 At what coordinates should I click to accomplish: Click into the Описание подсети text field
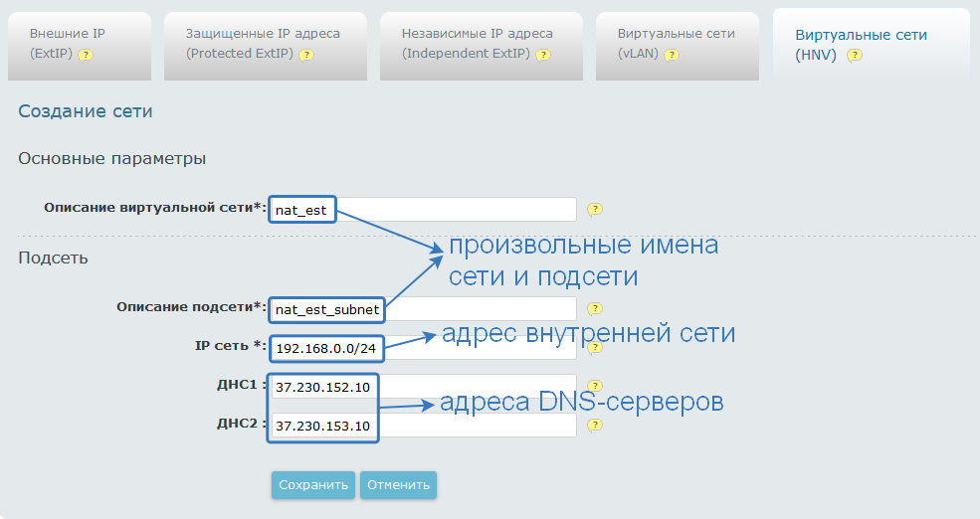pyautogui.click(x=478, y=309)
